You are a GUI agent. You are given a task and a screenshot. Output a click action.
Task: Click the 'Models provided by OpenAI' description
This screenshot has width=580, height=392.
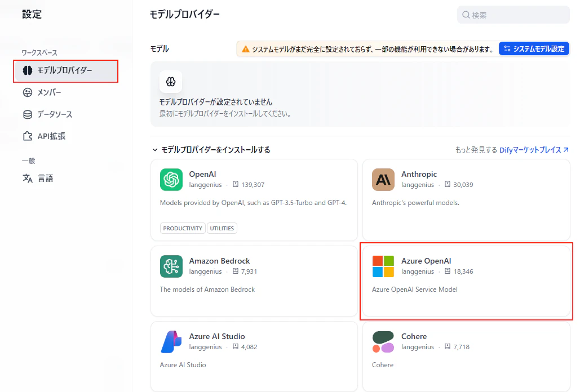tap(254, 203)
